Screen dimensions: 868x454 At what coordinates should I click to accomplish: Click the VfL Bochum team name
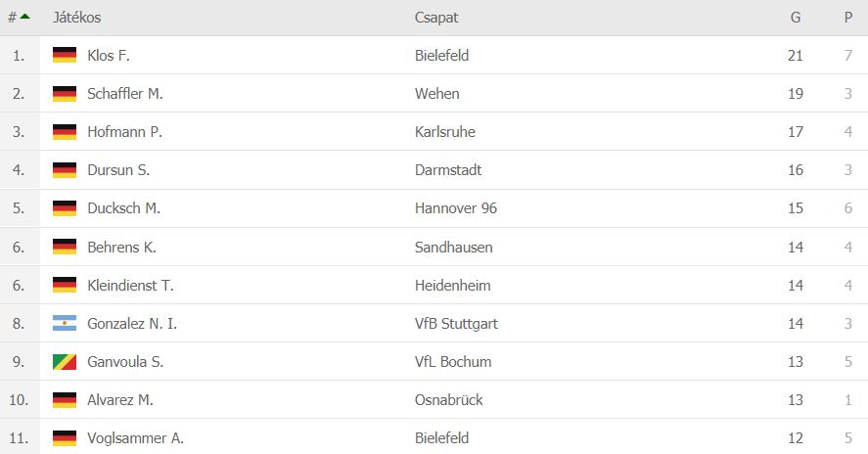coord(453,361)
